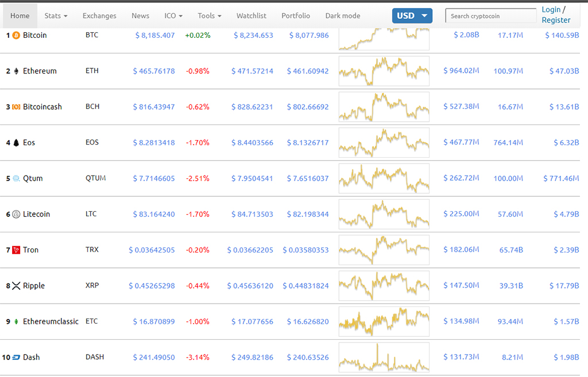Click the Litecoin logo icon

pos(16,214)
